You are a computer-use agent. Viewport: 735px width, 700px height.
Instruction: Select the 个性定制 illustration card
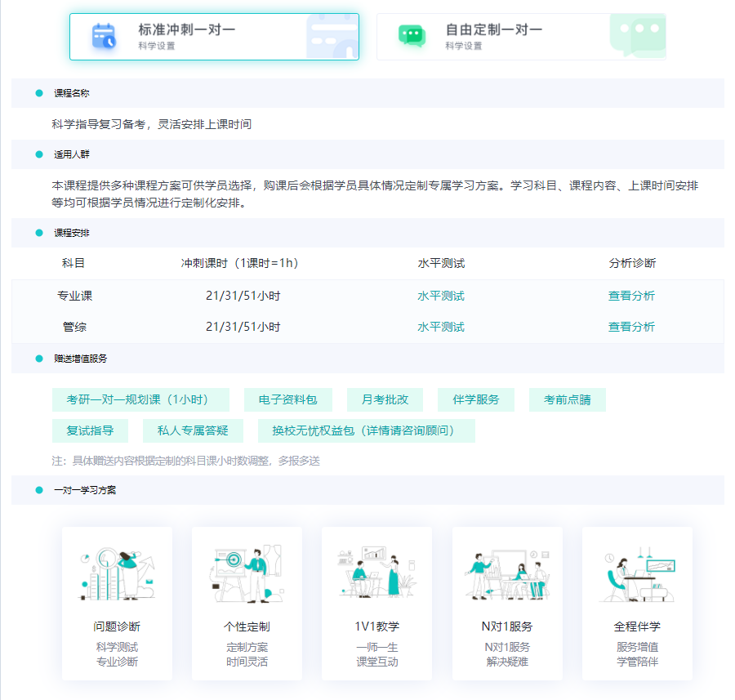coord(247,604)
